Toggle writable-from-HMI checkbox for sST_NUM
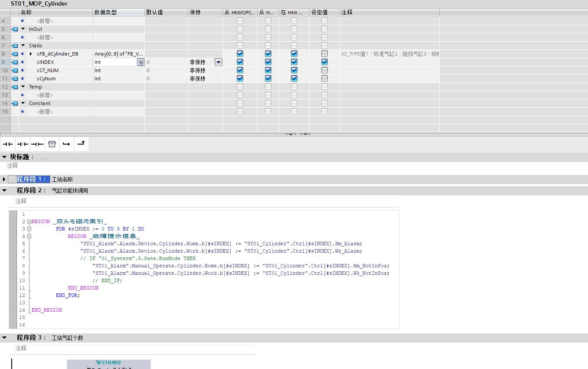This screenshot has width=588, height=369. [x=268, y=70]
